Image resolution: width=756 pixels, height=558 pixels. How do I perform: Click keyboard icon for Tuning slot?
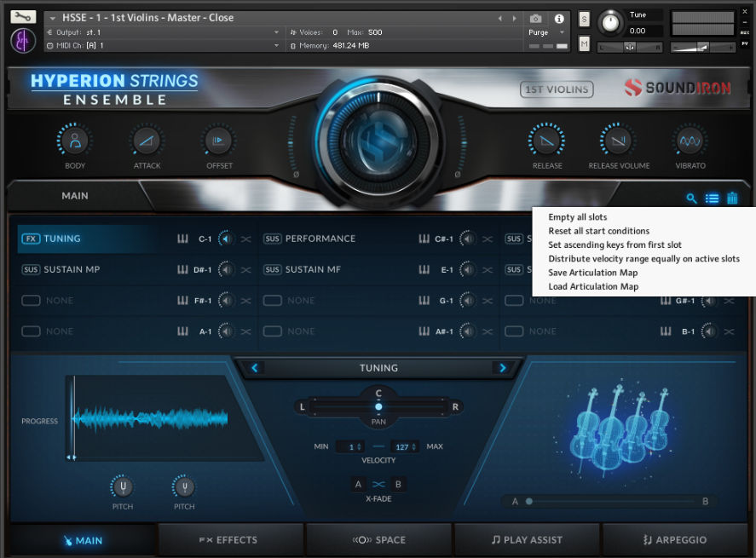click(x=182, y=239)
